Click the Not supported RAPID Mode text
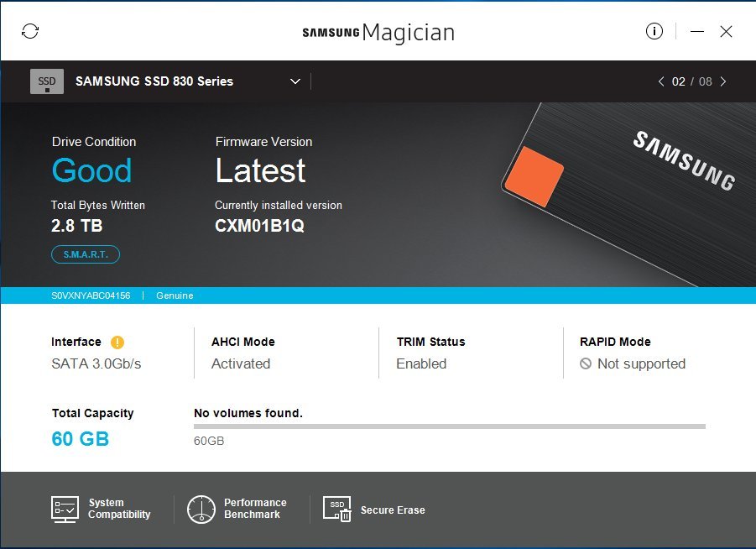This screenshot has width=756, height=549. click(x=641, y=363)
